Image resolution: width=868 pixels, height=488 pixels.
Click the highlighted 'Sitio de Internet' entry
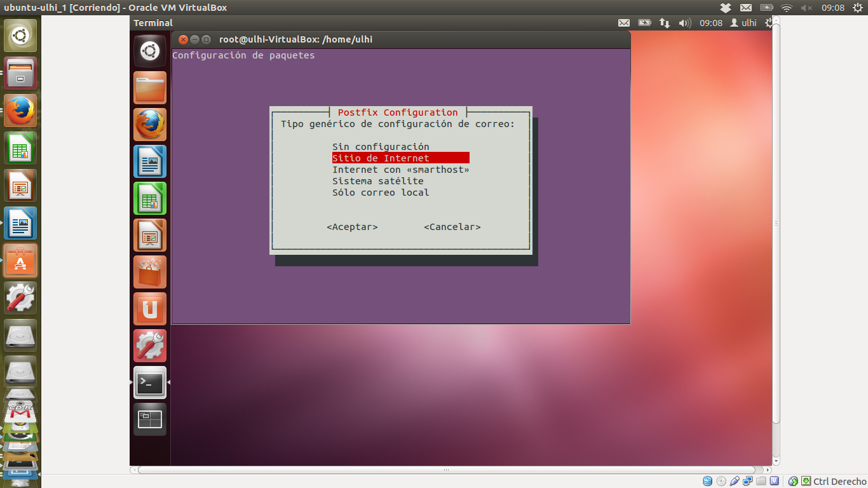[400, 158]
